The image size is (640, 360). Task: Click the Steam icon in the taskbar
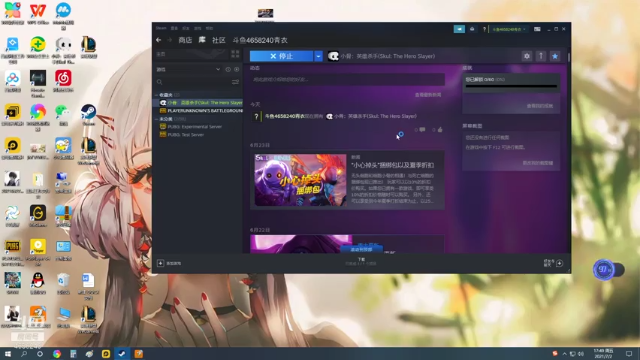(122, 354)
